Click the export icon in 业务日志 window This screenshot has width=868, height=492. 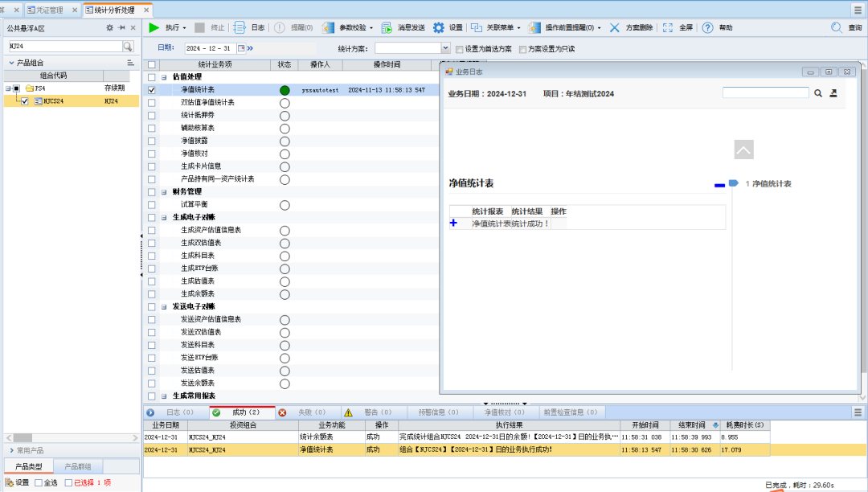[x=833, y=93]
